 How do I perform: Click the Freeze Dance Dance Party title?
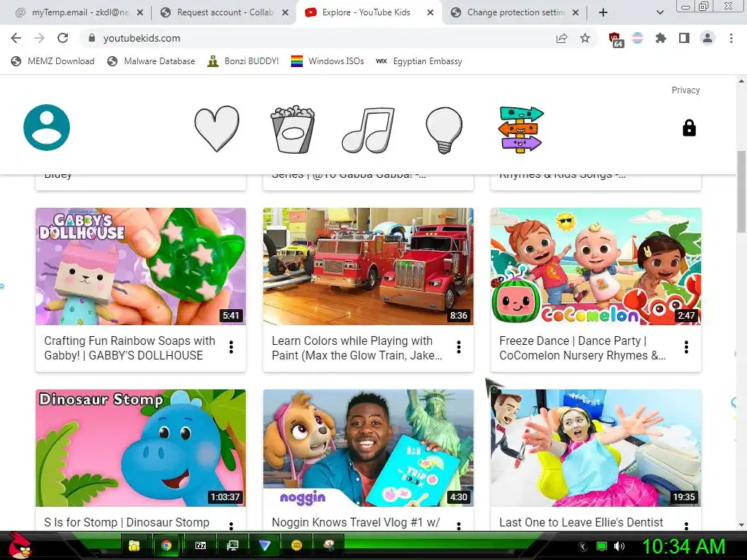pos(583,348)
